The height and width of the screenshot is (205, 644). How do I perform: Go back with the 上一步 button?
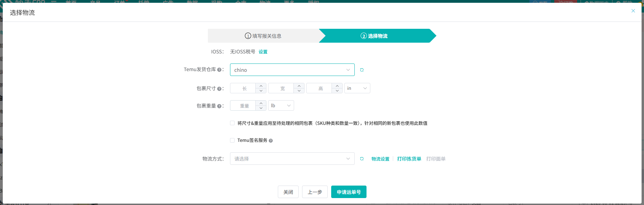315,192
